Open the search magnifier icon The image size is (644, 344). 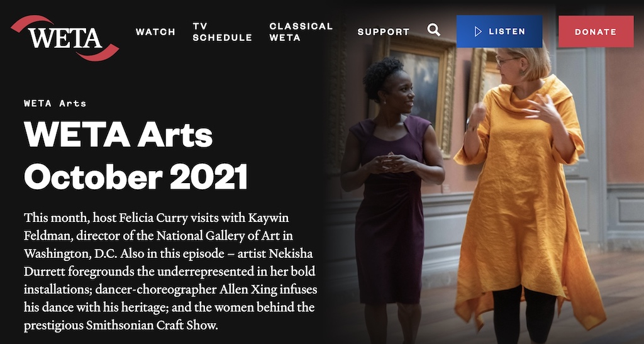(x=434, y=30)
